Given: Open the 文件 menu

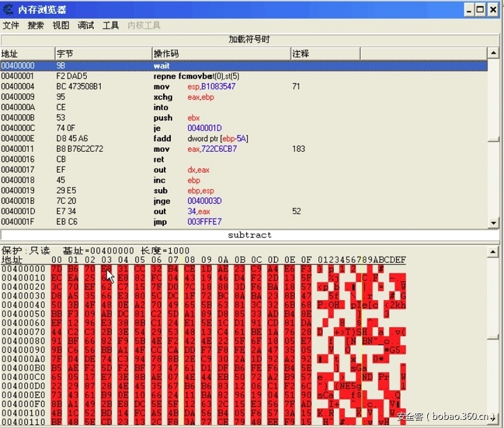Looking at the screenshot, I should pyautogui.click(x=11, y=25).
